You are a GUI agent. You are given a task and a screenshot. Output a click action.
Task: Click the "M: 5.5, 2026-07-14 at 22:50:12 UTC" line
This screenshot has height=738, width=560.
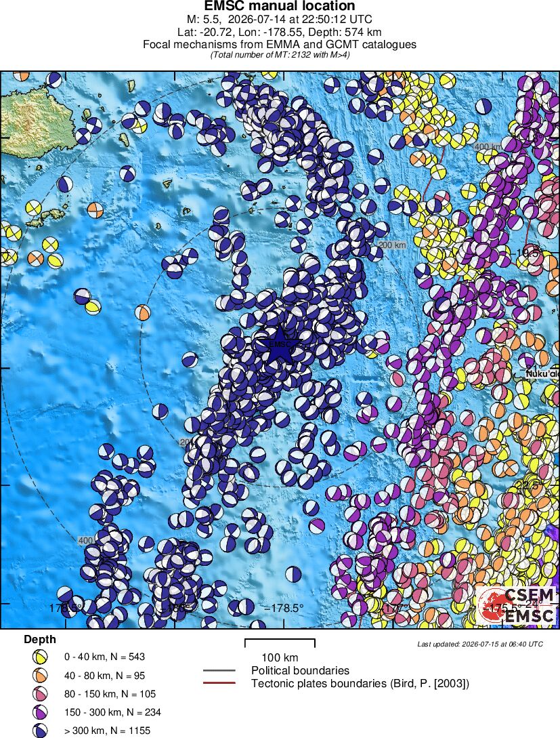(280, 20)
